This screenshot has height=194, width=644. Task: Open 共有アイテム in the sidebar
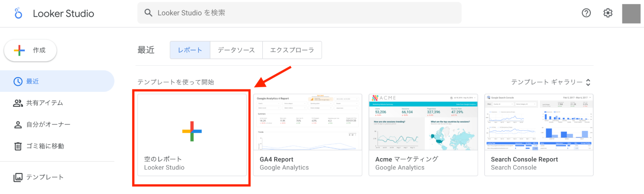[57, 103]
